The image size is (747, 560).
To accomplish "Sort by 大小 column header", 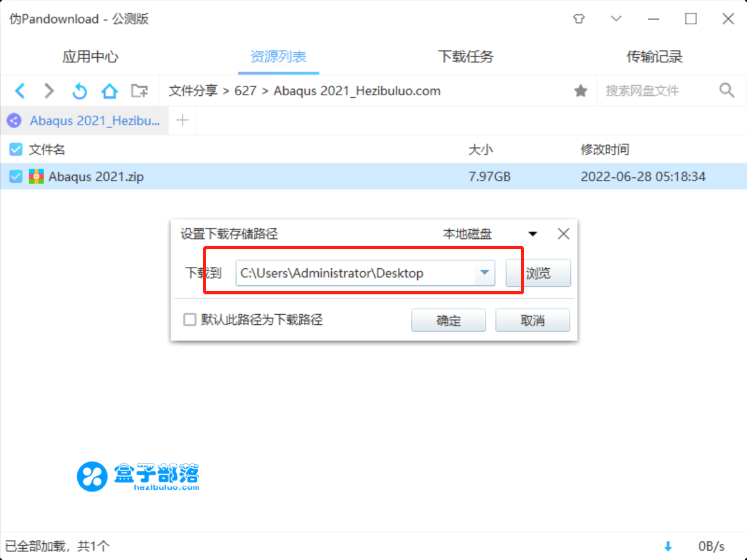I will 480,149.
